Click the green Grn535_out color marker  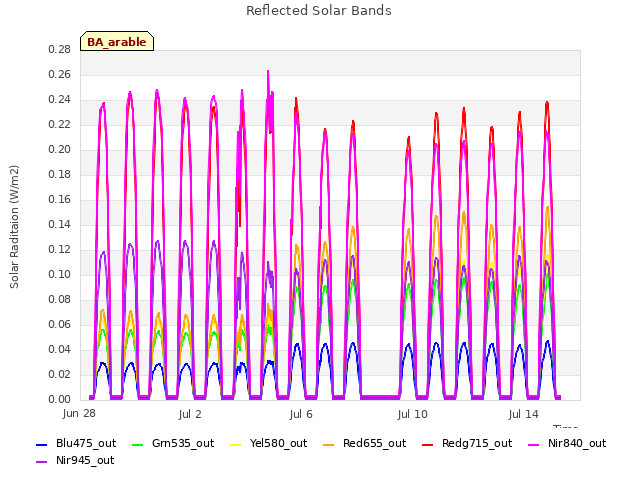(x=138, y=444)
